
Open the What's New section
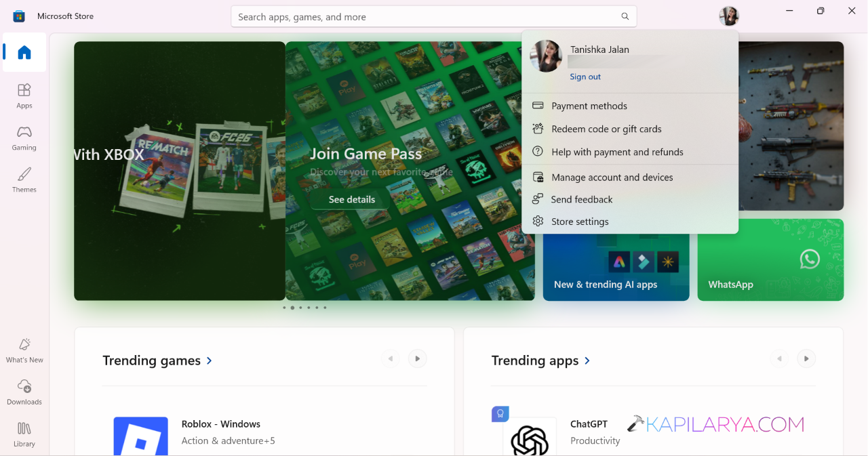point(24,350)
